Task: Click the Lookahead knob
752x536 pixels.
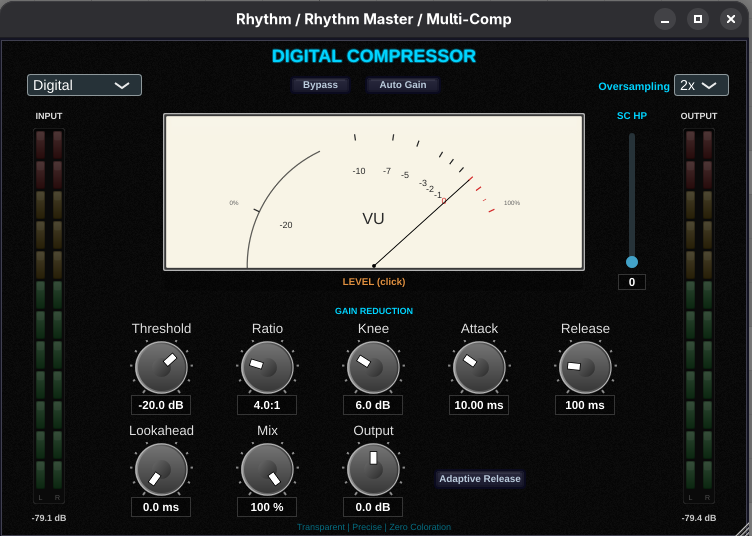Action: tap(161, 469)
